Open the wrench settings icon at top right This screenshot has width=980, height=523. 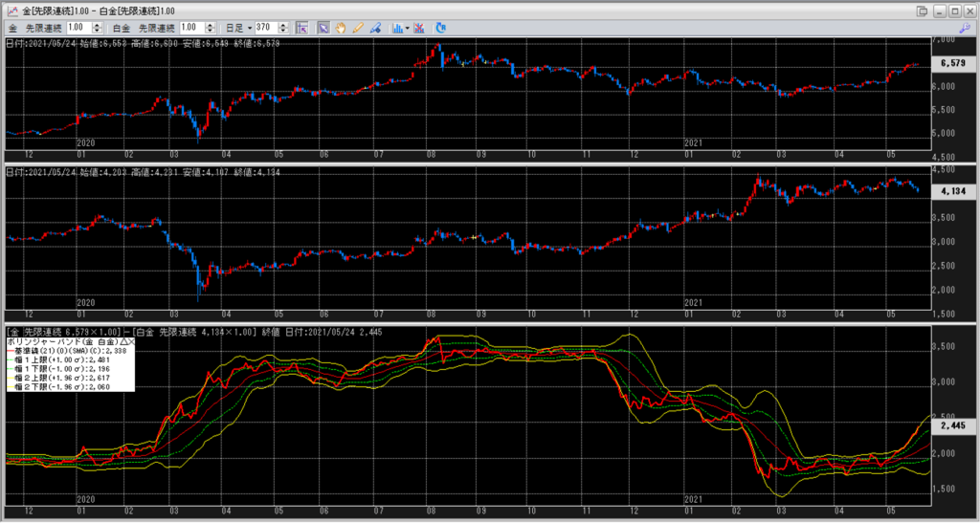[x=965, y=28]
